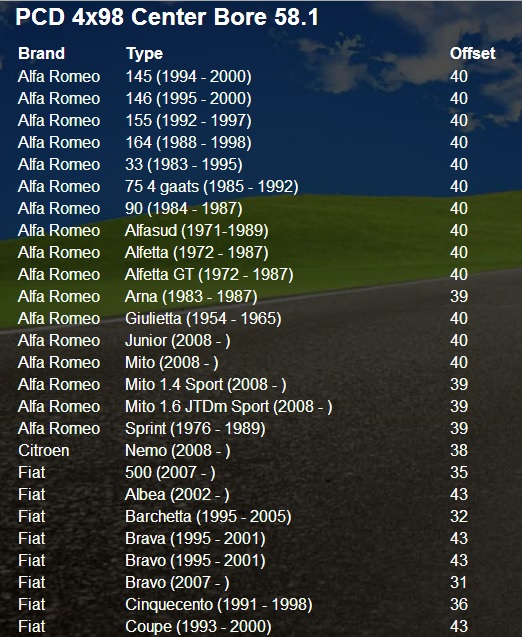The height and width of the screenshot is (637, 522).
Task: Click the Fiat 500 (2007 - ) entry
Action: coord(170,472)
